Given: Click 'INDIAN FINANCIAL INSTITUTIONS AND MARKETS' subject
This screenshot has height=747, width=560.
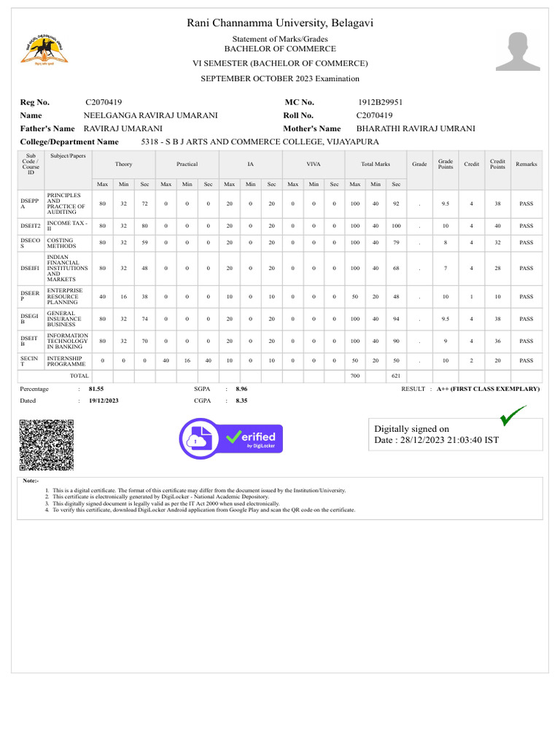Looking at the screenshot, I should [67, 268].
